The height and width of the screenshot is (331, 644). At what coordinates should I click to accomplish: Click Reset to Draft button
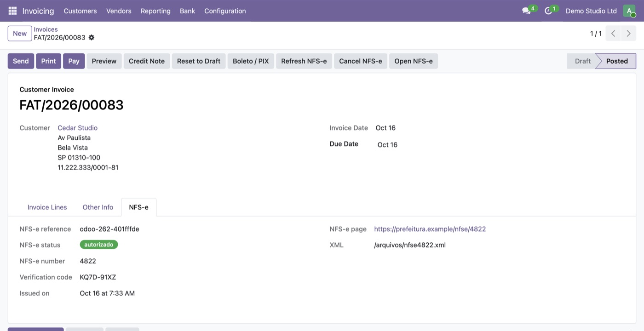pos(199,61)
